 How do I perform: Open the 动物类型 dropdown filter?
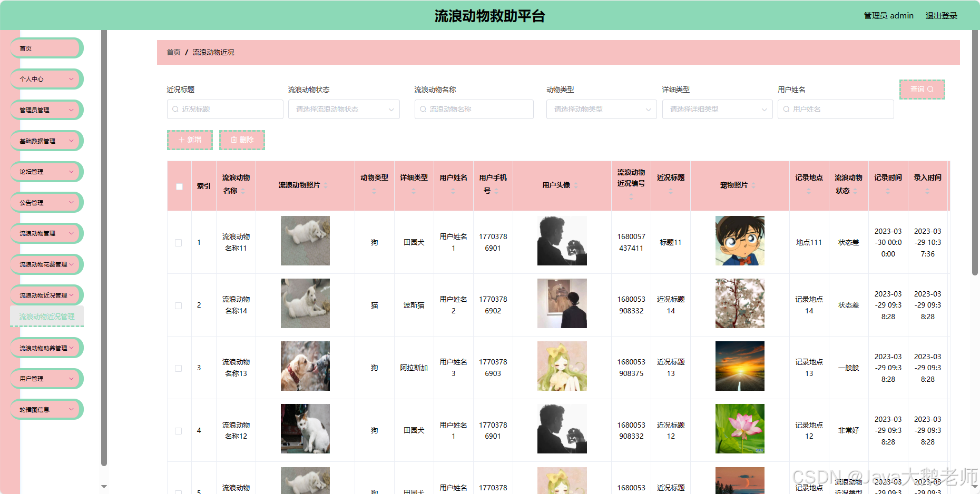(601, 110)
